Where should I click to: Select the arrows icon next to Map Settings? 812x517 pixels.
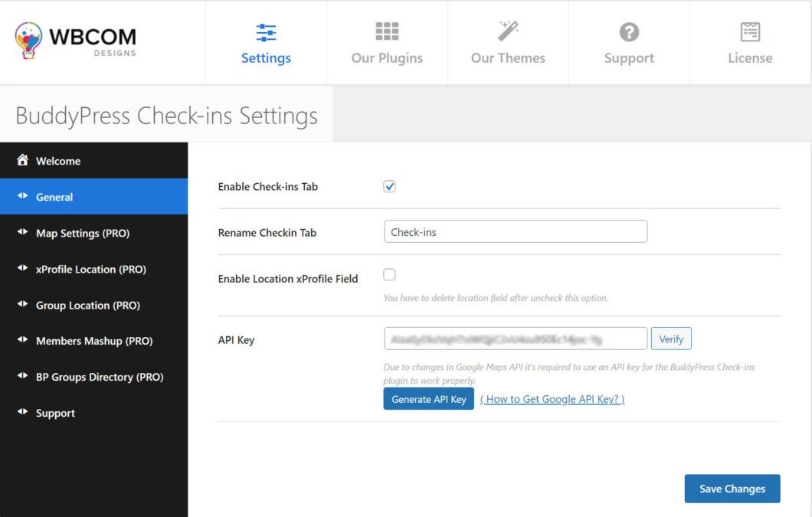[23, 233]
